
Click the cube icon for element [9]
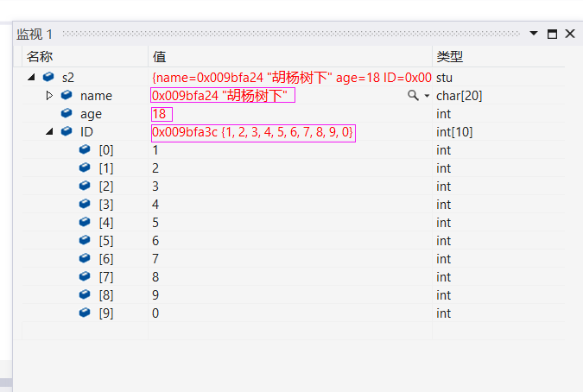[x=85, y=313]
